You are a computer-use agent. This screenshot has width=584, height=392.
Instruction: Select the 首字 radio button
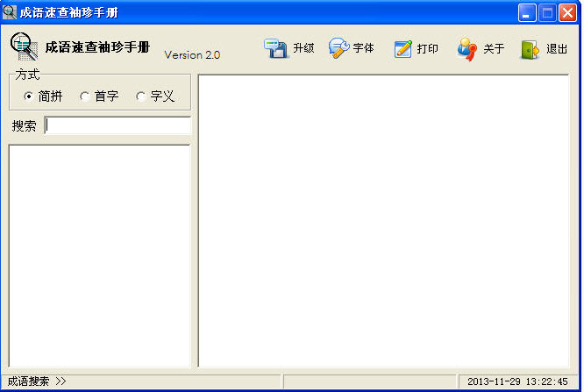pos(84,96)
